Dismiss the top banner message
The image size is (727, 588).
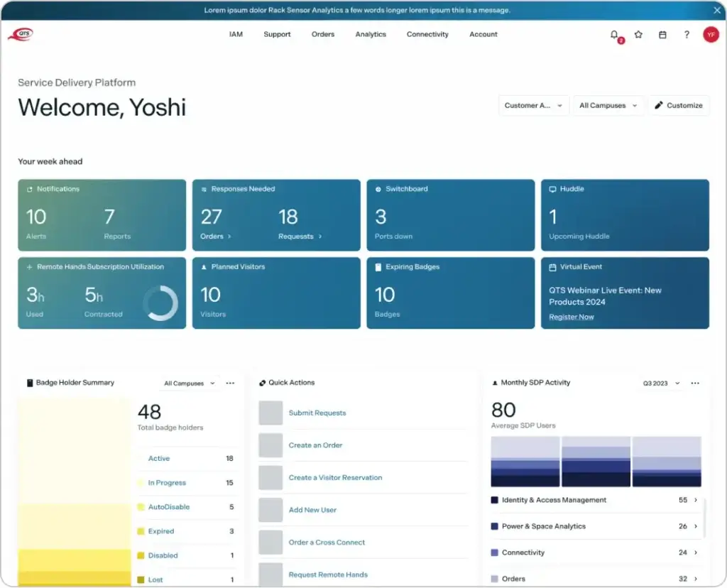point(717,10)
